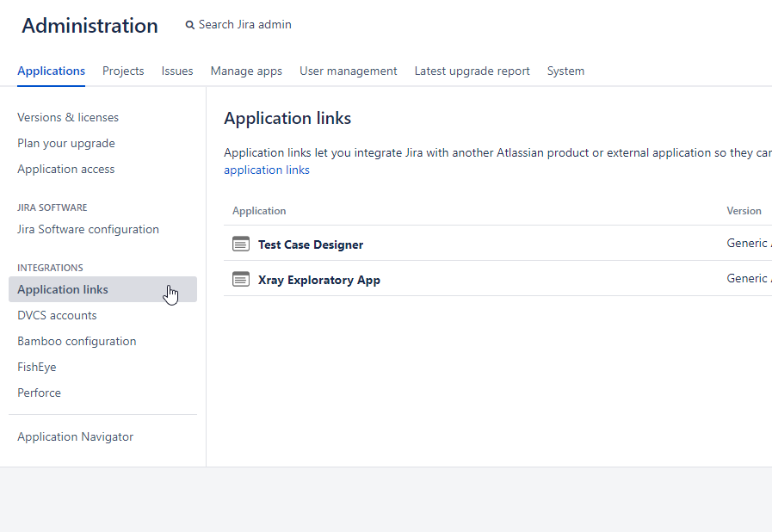Click Generic version cell for Xray Exploratory App
Image resolution: width=772 pixels, height=532 pixels.
pyautogui.click(x=749, y=278)
